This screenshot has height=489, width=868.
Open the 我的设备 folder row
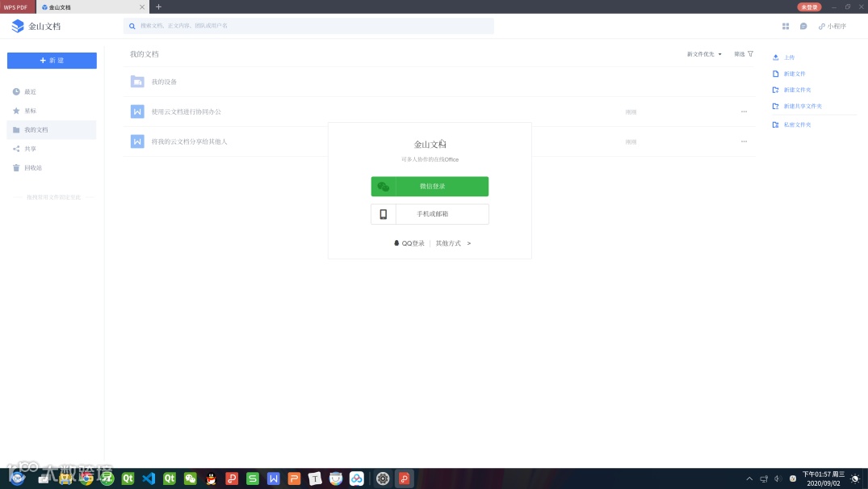tap(439, 82)
